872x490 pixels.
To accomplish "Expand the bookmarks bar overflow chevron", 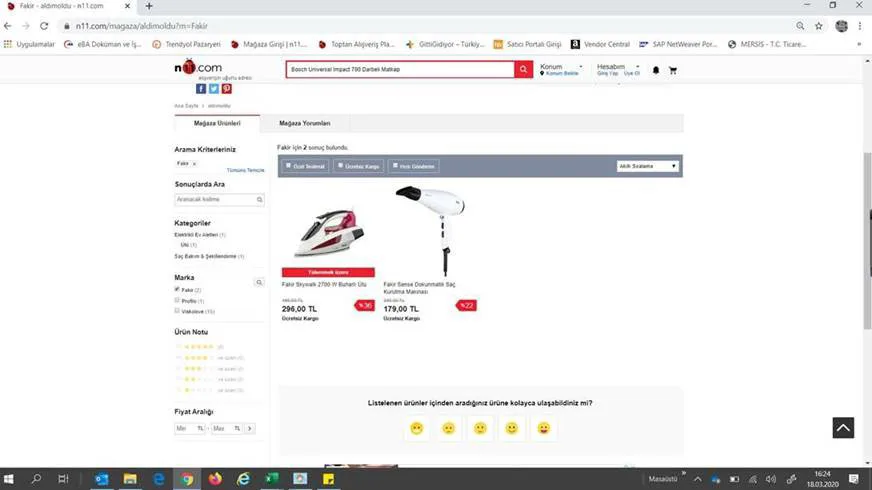I will point(859,44).
